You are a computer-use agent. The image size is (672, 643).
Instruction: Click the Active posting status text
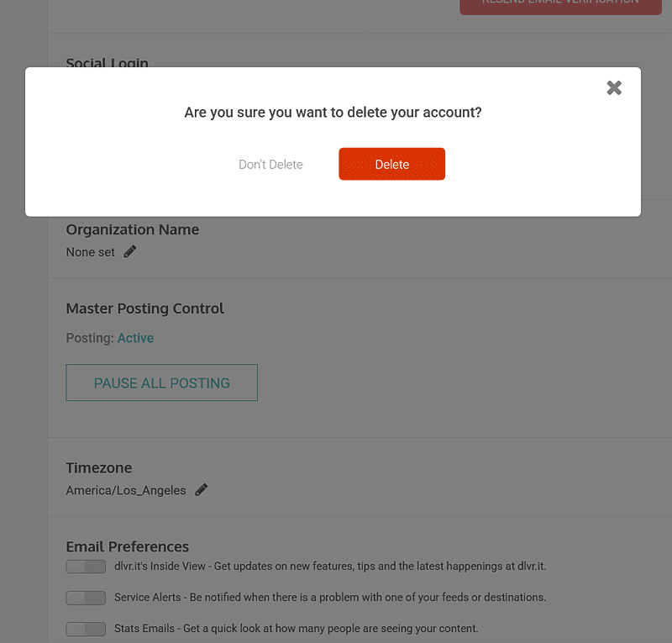tap(135, 338)
